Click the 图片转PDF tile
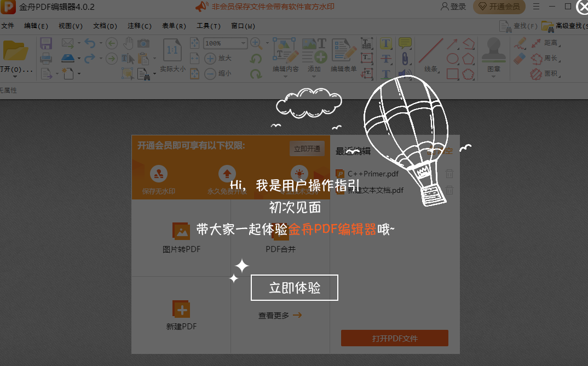The width and height of the screenshot is (588, 366). tap(182, 238)
